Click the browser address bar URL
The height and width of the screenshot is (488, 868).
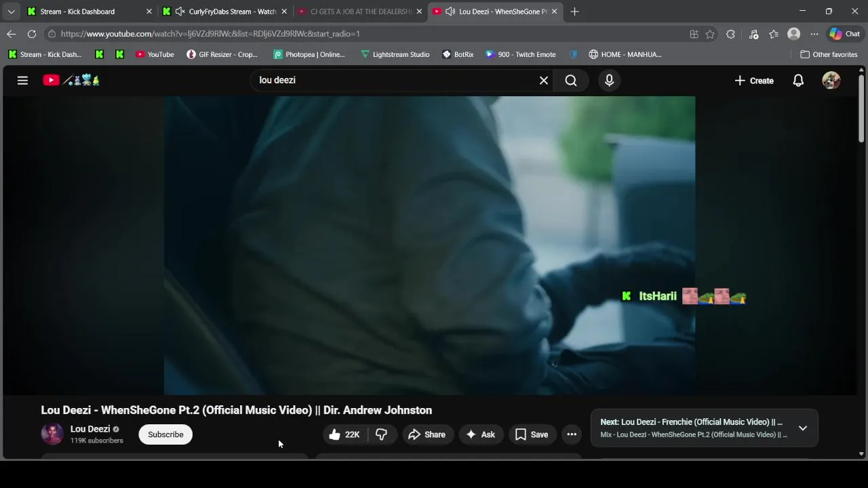tap(210, 34)
